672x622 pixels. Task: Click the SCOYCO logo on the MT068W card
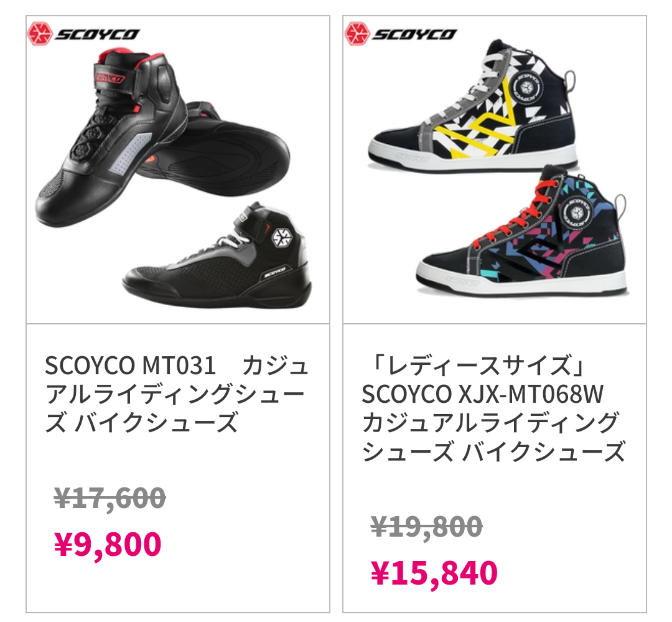tap(400, 34)
